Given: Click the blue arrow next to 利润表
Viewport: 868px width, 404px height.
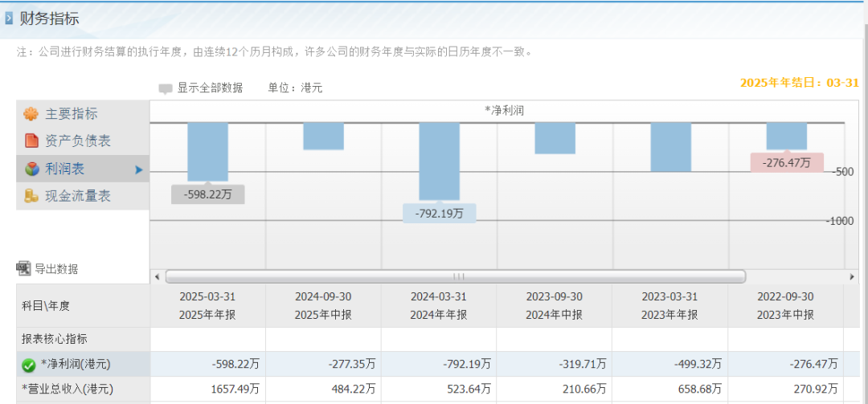Looking at the screenshot, I should [x=139, y=170].
